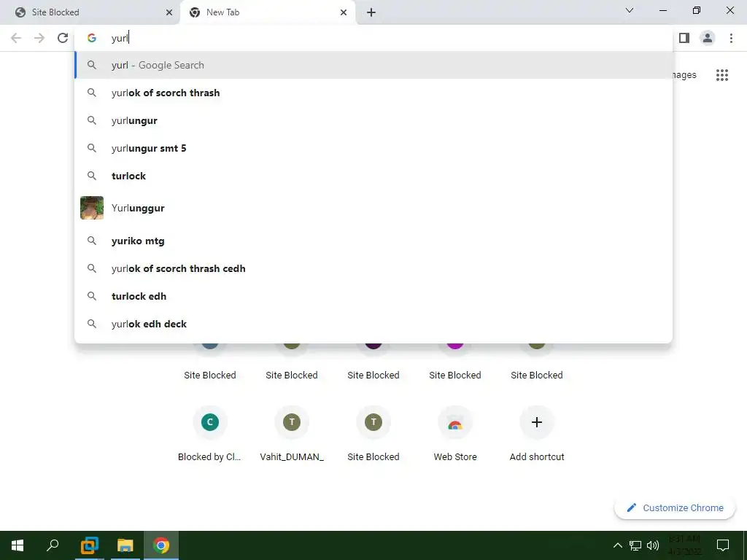Select 'yurl - Google Search' suggestion

[373, 65]
